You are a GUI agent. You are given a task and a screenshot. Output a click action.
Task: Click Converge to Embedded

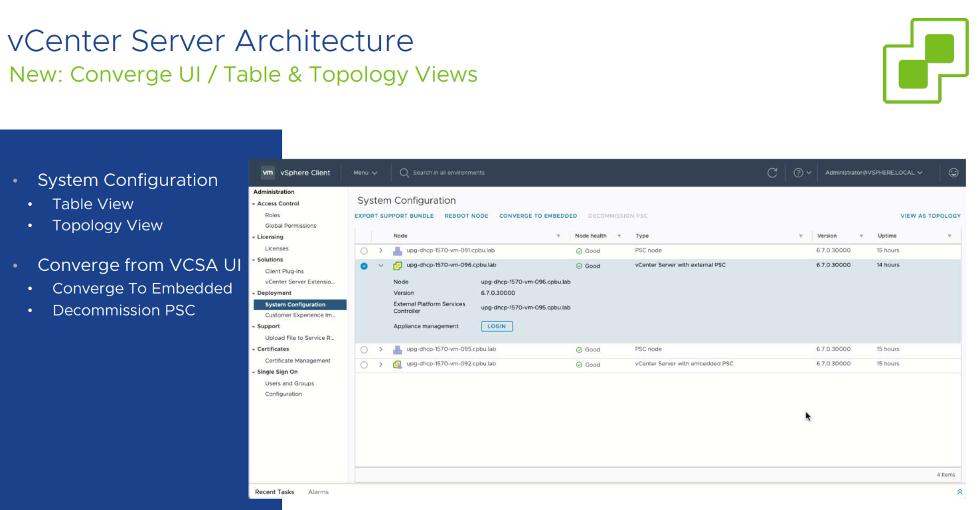tap(538, 216)
